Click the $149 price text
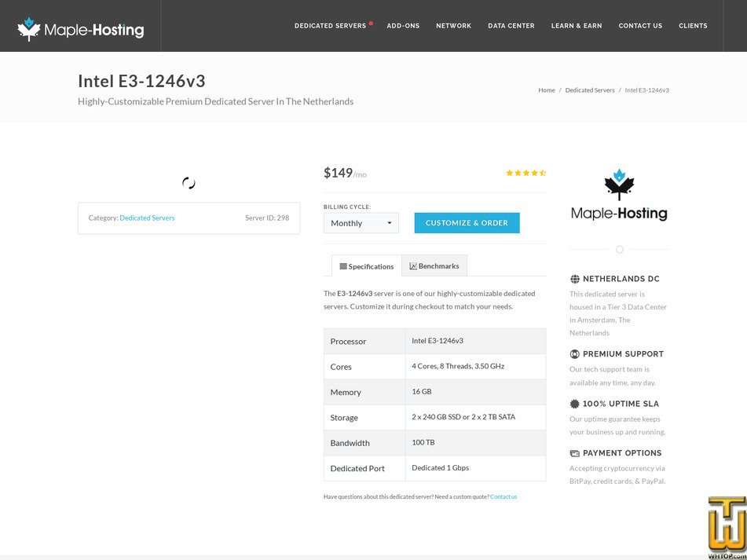The height and width of the screenshot is (560, 747). [339, 173]
